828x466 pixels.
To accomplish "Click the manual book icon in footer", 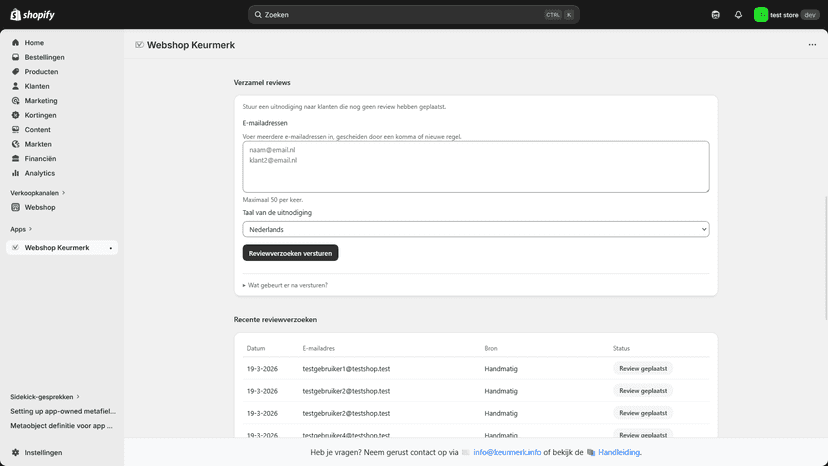I will pos(591,452).
